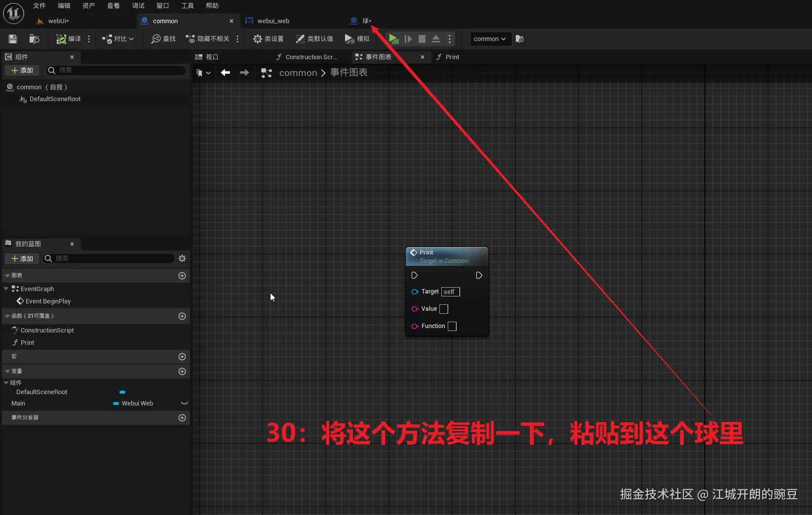Collapse the EventGraph tree item
The width and height of the screenshot is (812, 515).
click(6, 289)
